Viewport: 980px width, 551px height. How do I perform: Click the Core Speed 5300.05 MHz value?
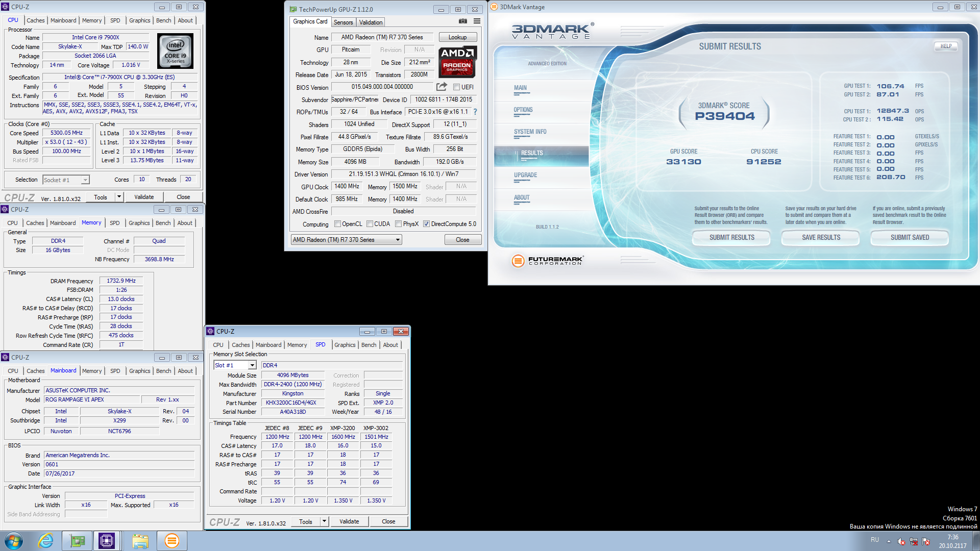click(66, 133)
